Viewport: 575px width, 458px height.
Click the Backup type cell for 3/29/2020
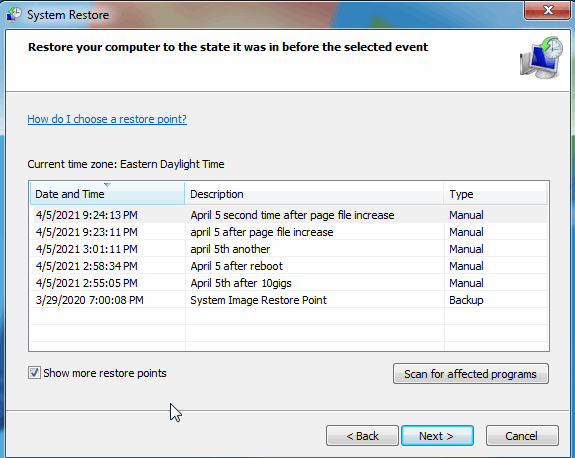(466, 300)
